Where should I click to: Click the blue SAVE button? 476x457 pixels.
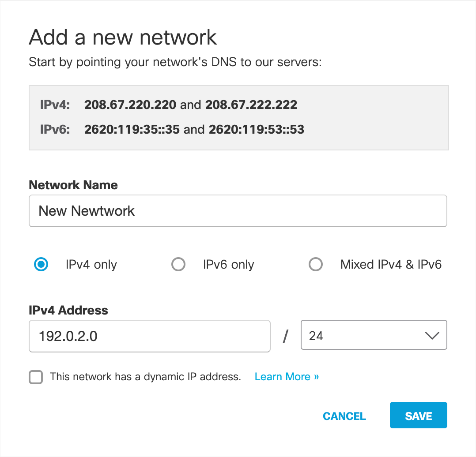pyautogui.click(x=418, y=415)
